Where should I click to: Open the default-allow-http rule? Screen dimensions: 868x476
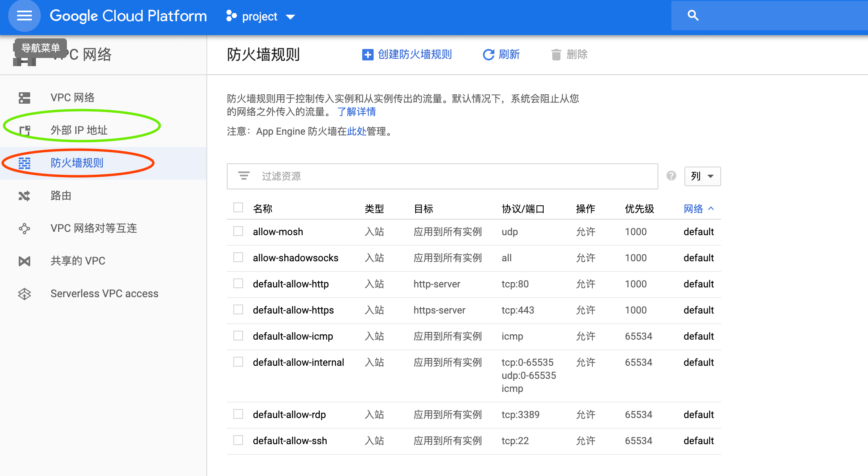[x=291, y=284]
